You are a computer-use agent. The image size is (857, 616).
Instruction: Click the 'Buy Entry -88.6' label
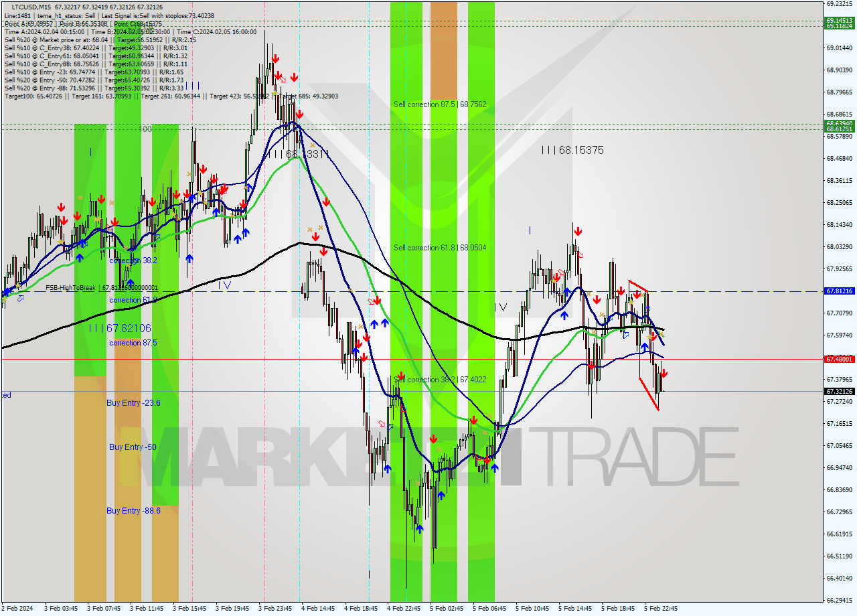point(133,511)
